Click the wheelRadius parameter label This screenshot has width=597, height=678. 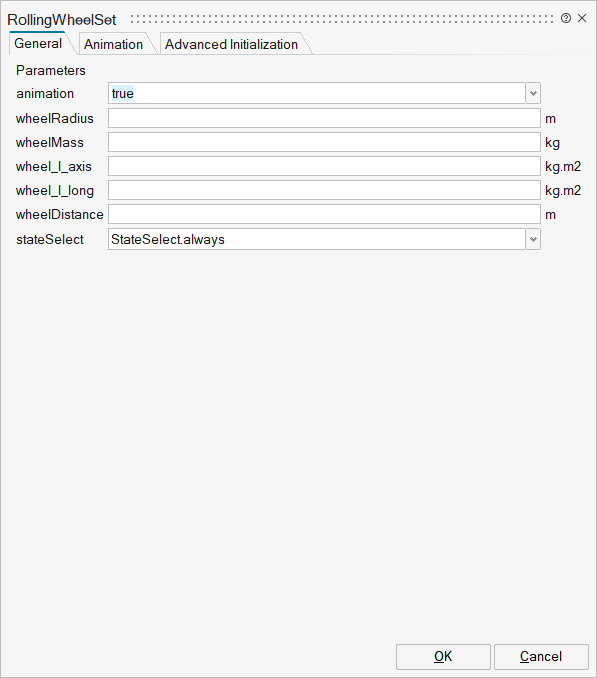click(x=54, y=118)
